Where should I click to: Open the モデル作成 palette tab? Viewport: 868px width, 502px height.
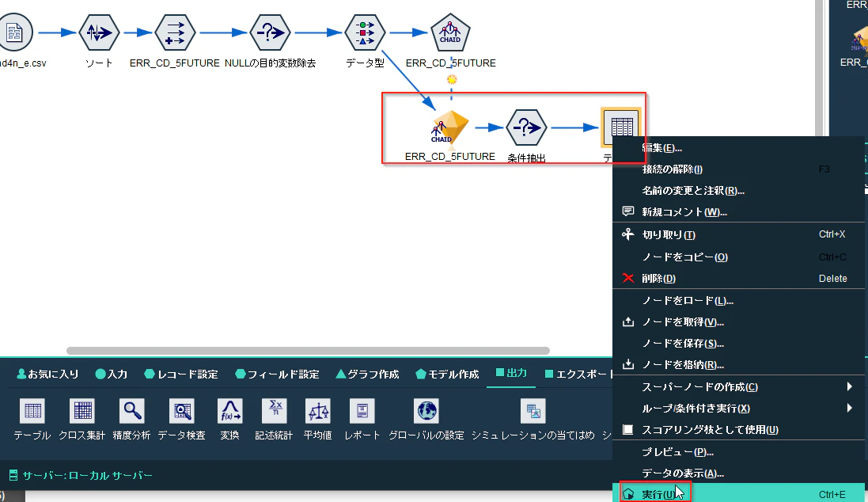(x=447, y=374)
